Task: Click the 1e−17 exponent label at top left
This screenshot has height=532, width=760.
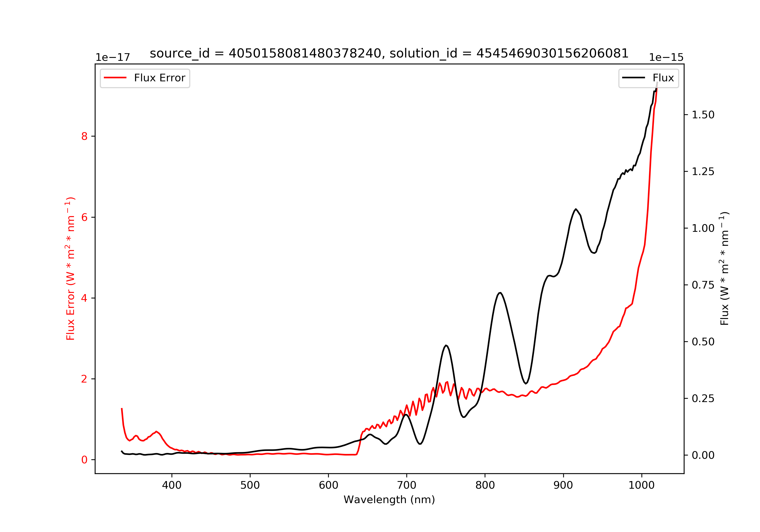Action: point(112,58)
